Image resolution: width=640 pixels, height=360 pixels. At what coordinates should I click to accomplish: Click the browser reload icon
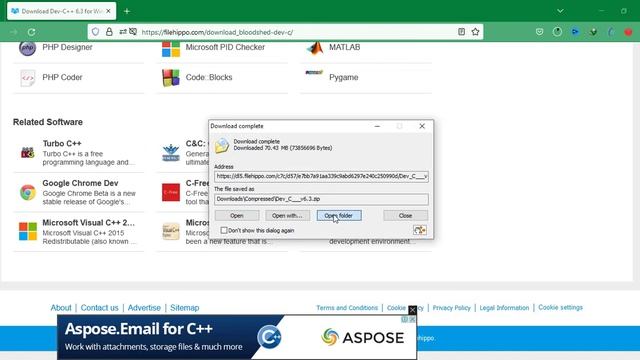click(x=31, y=32)
